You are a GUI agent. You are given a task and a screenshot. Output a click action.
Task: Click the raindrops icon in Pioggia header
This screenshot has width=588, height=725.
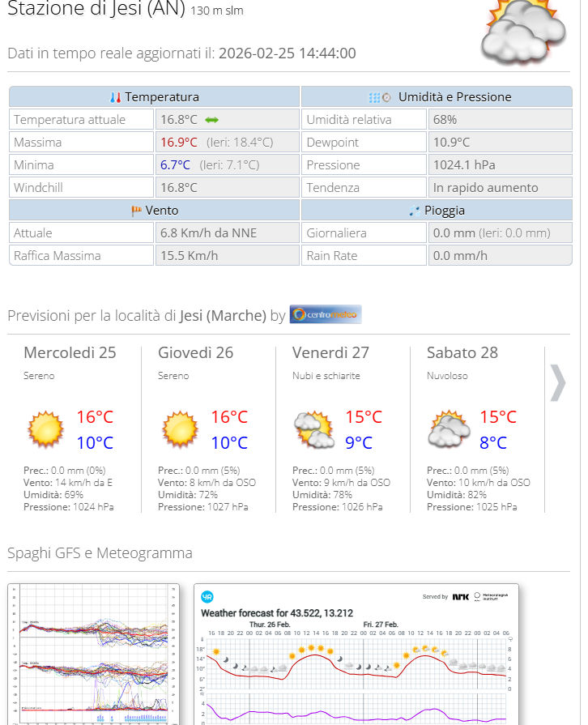(415, 211)
